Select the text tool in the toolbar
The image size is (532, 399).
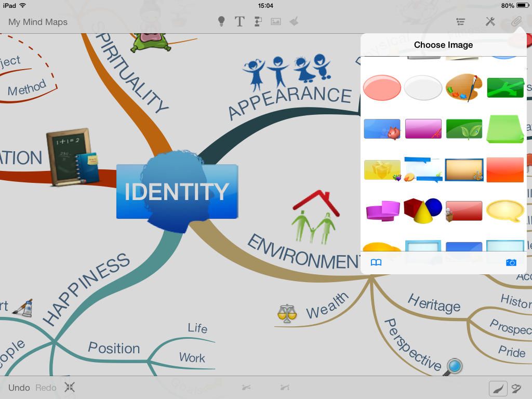tap(240, 21)
